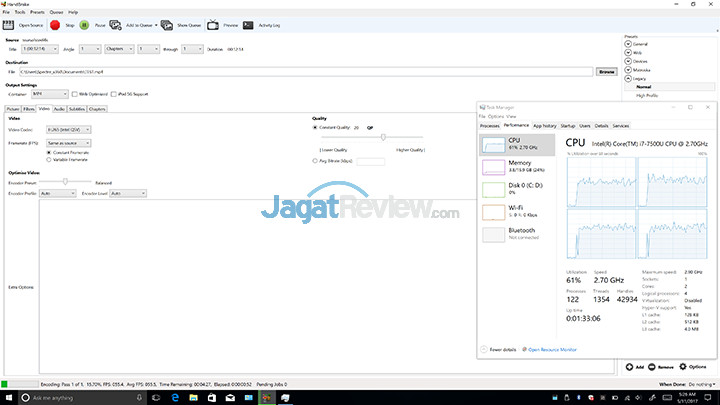
Task: Enable the iPod 5G Support checkbox
Action: tap(113, 94)
